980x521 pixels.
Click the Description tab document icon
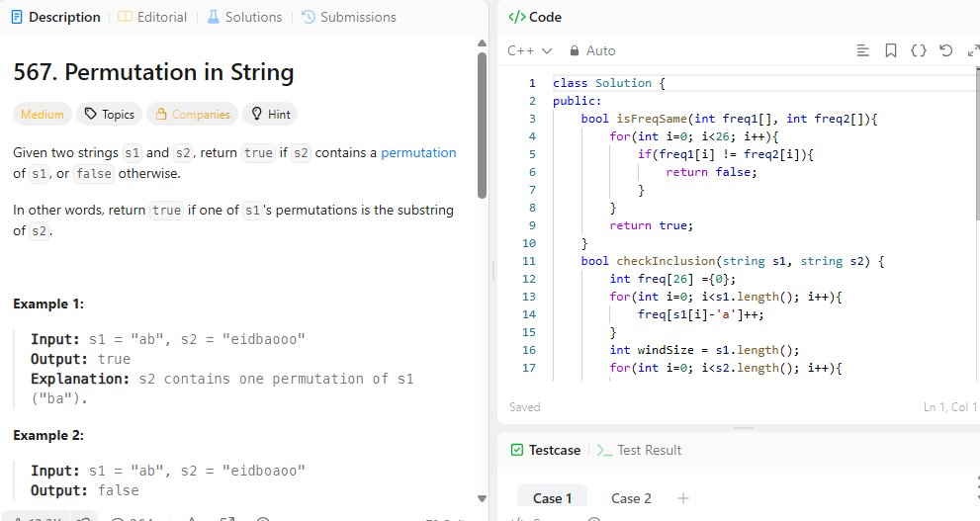click(17, 17)
